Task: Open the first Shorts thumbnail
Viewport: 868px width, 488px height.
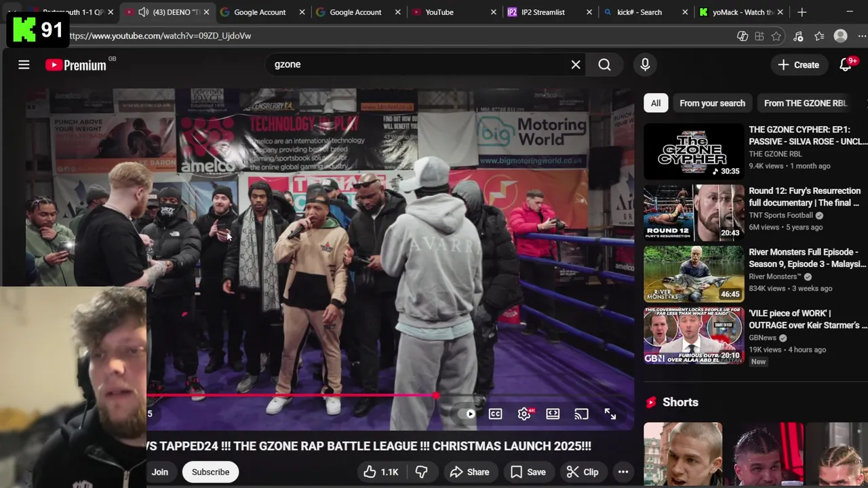Action: (683, 454)
